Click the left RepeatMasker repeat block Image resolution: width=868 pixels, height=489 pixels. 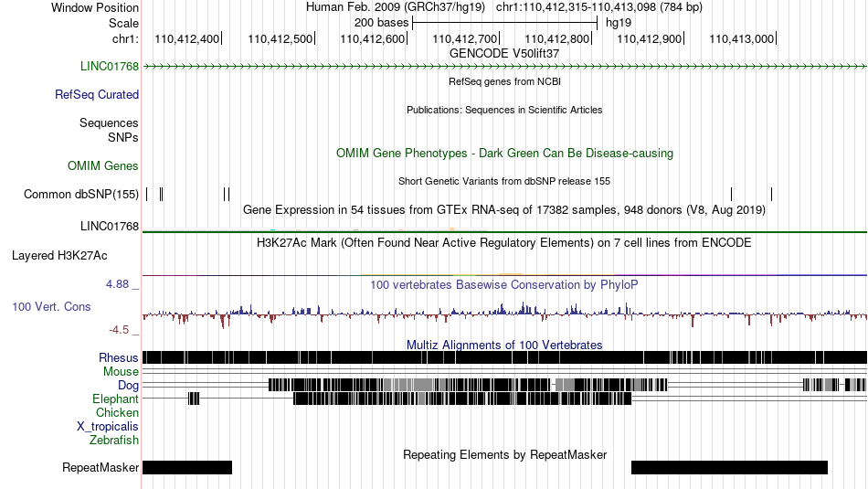coord(187,467)
